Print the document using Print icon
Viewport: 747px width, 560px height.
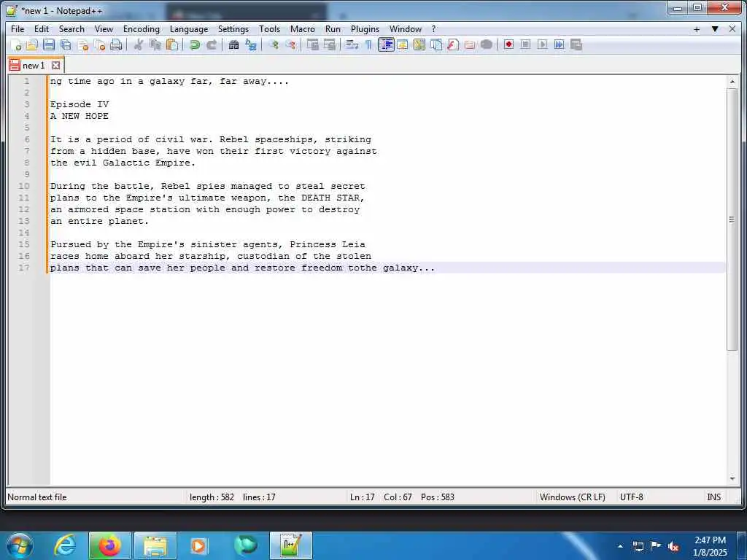click(x=116, y=44)
